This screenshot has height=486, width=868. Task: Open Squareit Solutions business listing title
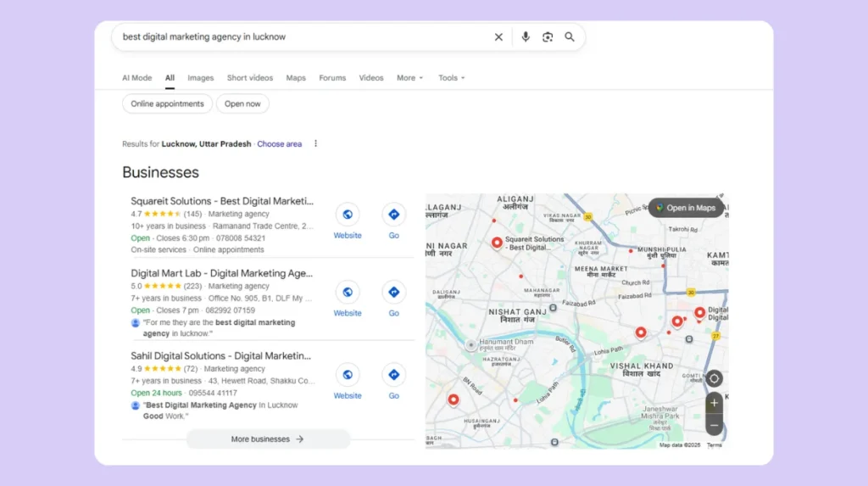click(222, 201)
